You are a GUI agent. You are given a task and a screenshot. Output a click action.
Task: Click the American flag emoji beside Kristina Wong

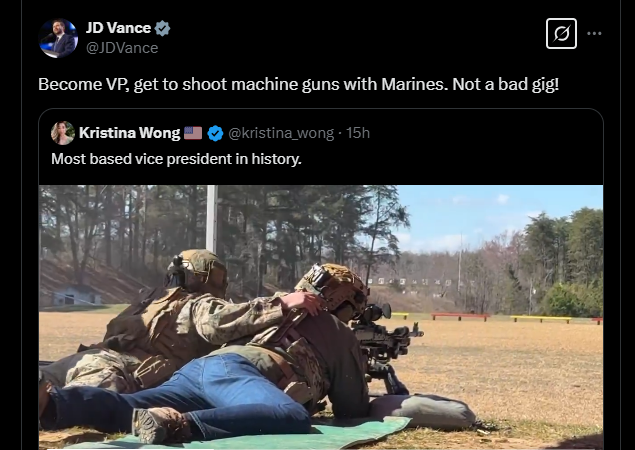(193, 133)
